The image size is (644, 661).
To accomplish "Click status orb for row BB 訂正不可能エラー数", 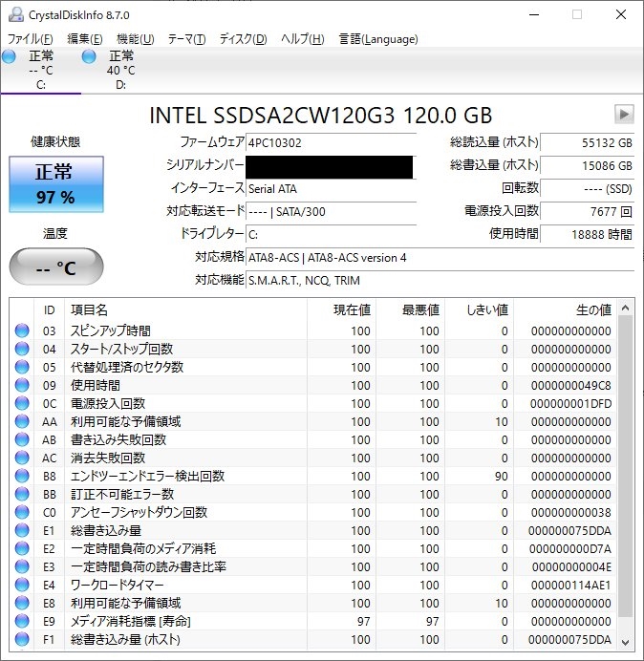I will (x=22, y=494).
